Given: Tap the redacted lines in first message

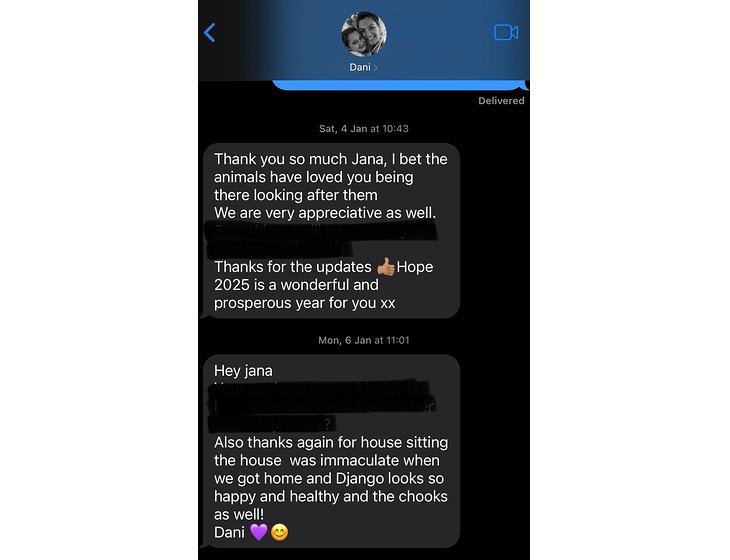Looking at the screenshot, I should (x=321, y=240).
